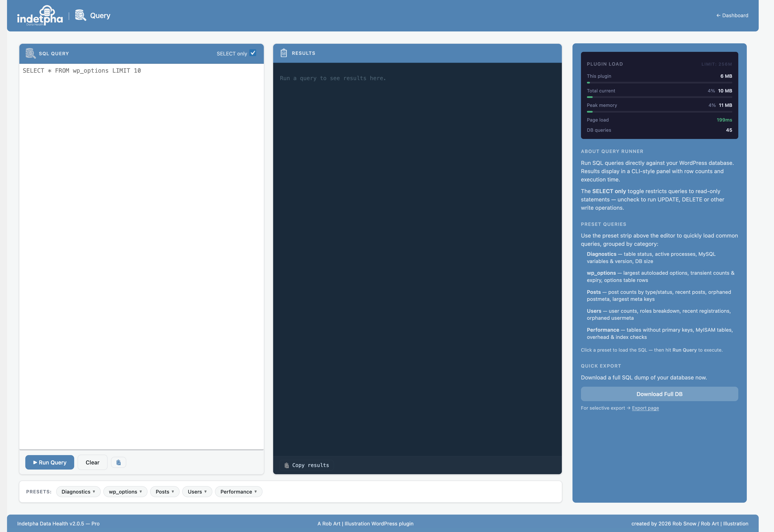Screen dimensions: 774x532
Task: Click inside the SQL query text editor
Action: [x=141, y=256]
